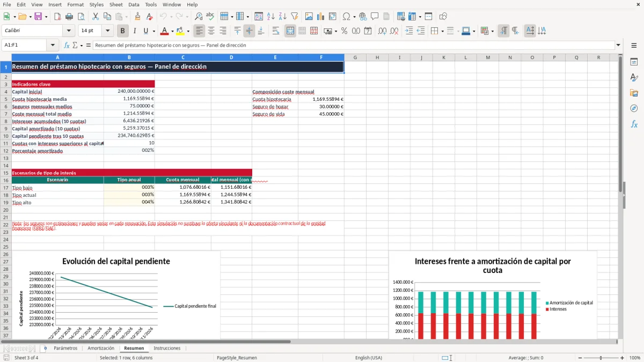Select column header G

355,57
